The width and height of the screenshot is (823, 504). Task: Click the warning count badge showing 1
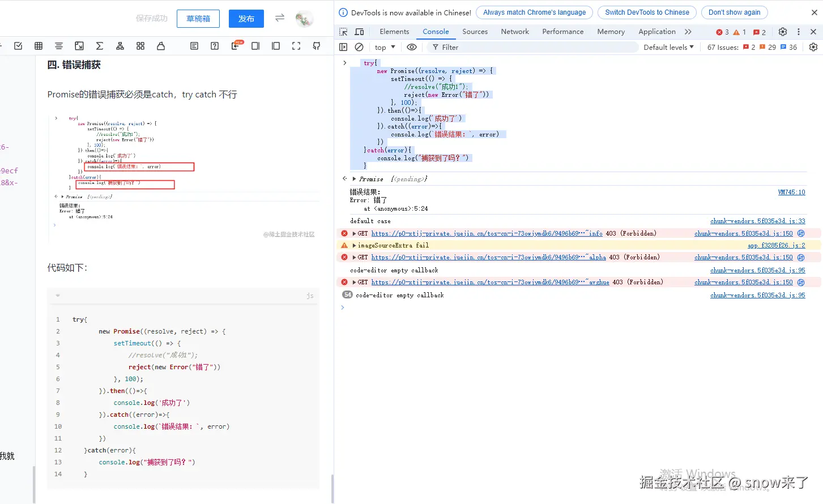pos(740,32)
